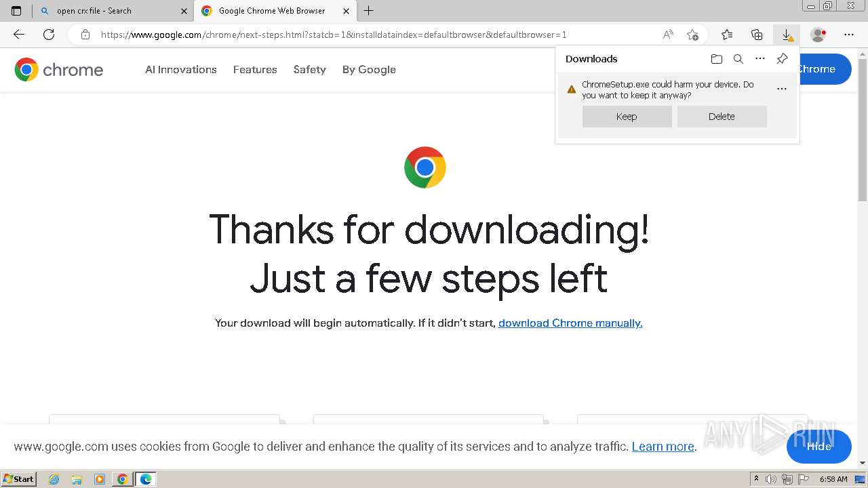The image size is (868, 488).
Task: Keep the ChromeSetup.exe download
Action: 627,117
